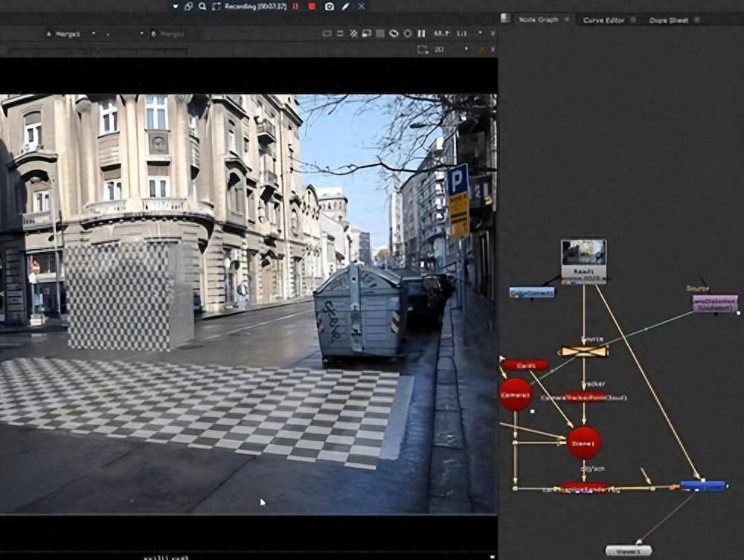Toggle the overscan stripes icon in viewer toolbar
The image size is (744, 560).
coord(353,33)
